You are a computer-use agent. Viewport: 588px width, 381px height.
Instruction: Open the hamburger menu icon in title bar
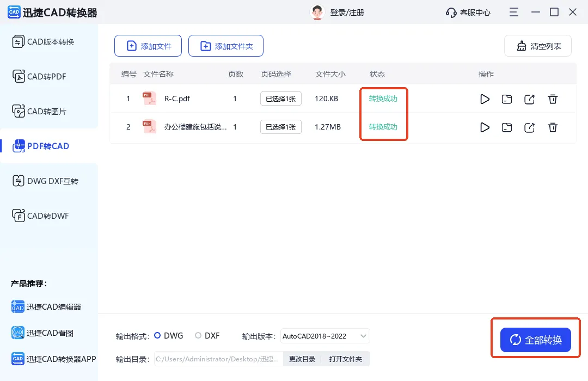coord(514,13)
